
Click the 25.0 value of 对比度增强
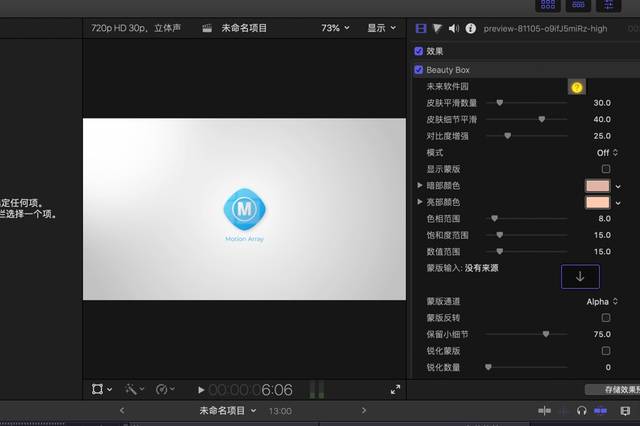602,136
